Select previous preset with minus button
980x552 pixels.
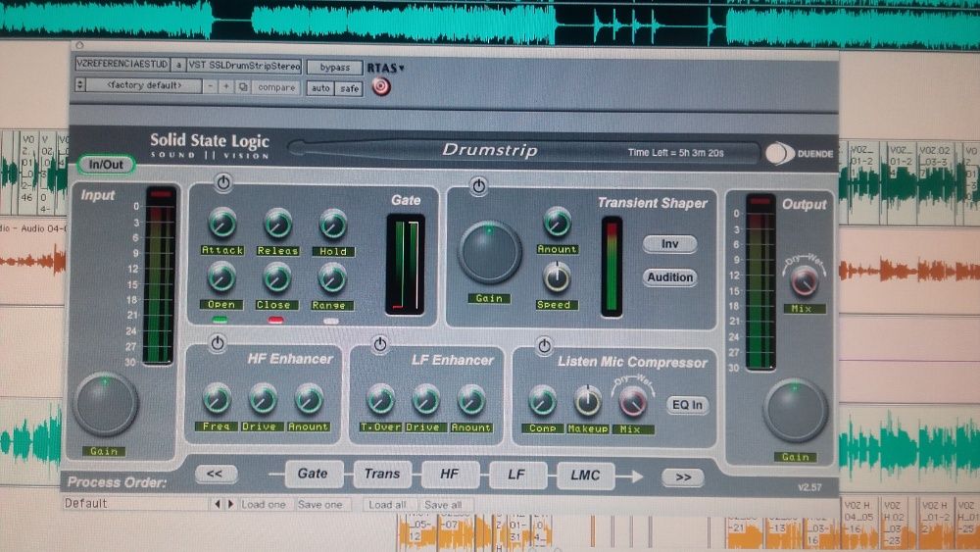coord(211,86)
